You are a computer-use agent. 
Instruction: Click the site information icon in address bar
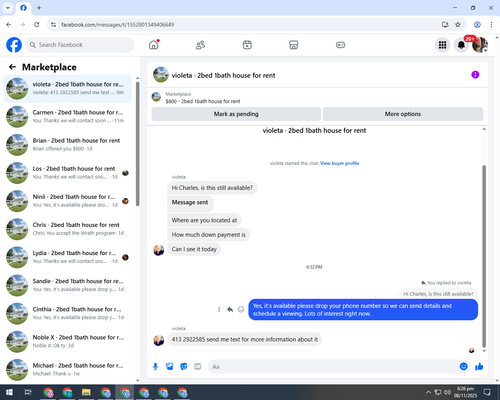53,25
